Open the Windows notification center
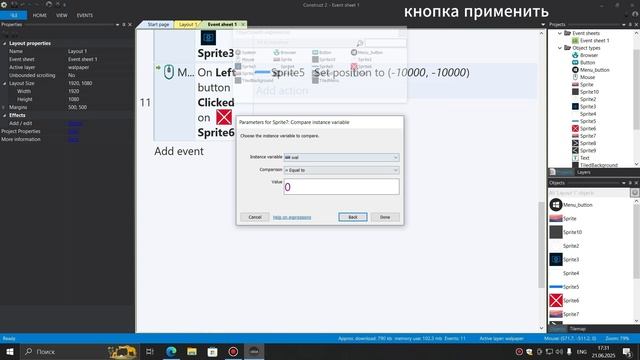The height and width of the screenshot is (360, 640). pyautogui.click(x=627, y=352)
